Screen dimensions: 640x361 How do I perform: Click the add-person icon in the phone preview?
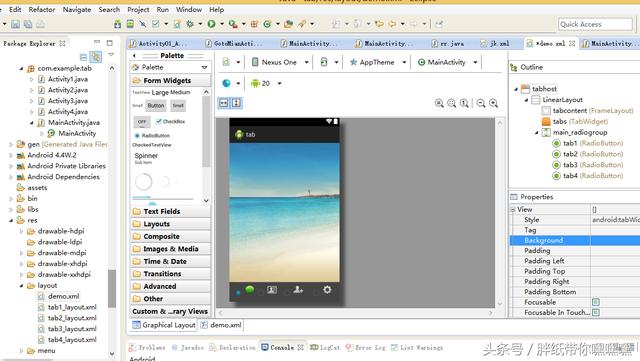(298, 290)
